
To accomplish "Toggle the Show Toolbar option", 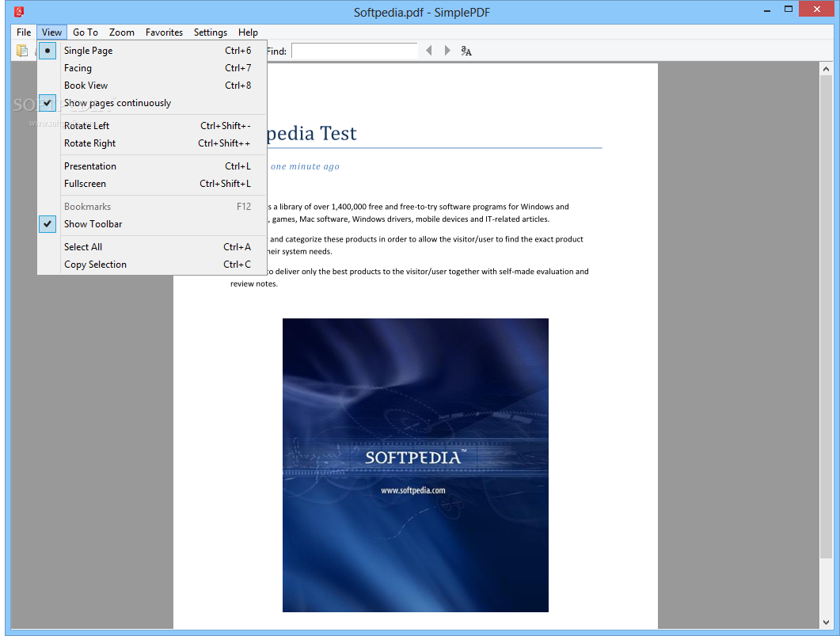I will click(152, 224).
